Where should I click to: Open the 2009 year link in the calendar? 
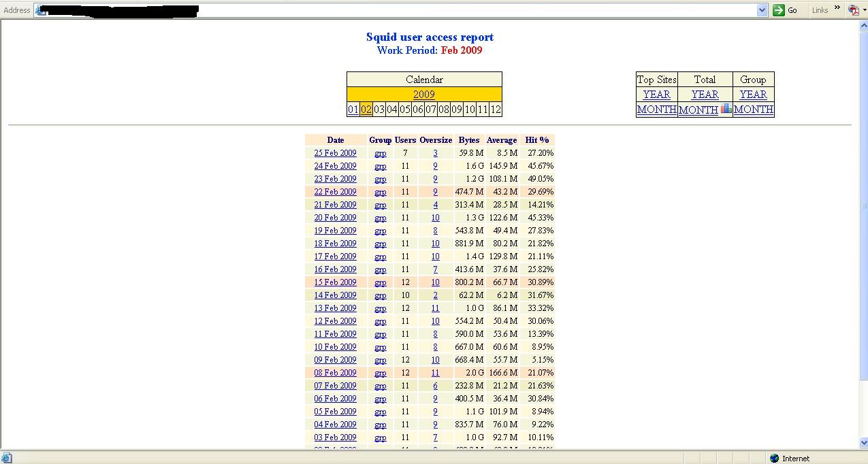coord(423,95)
